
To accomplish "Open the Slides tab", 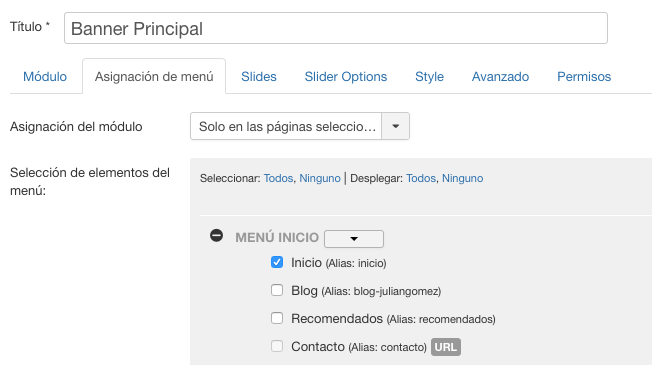I will coord(259,76).
